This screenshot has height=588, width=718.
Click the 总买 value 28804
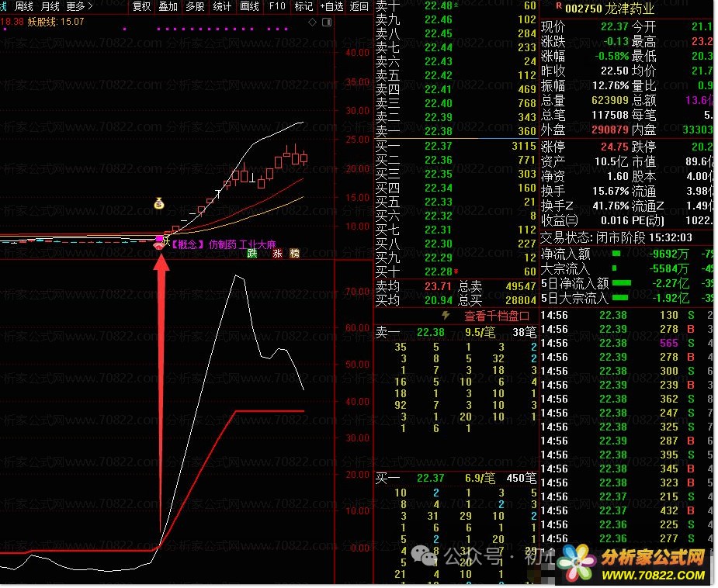coord(521,301)
